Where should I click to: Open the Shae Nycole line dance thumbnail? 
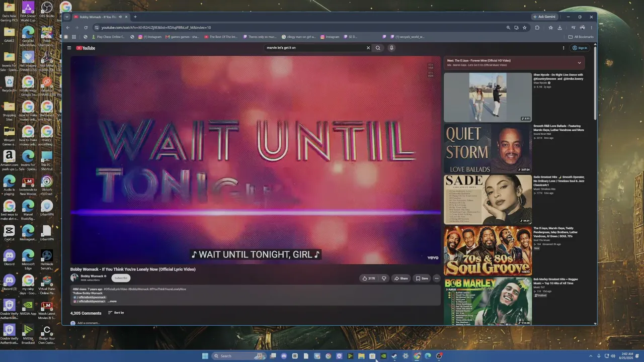pos(488,98)
